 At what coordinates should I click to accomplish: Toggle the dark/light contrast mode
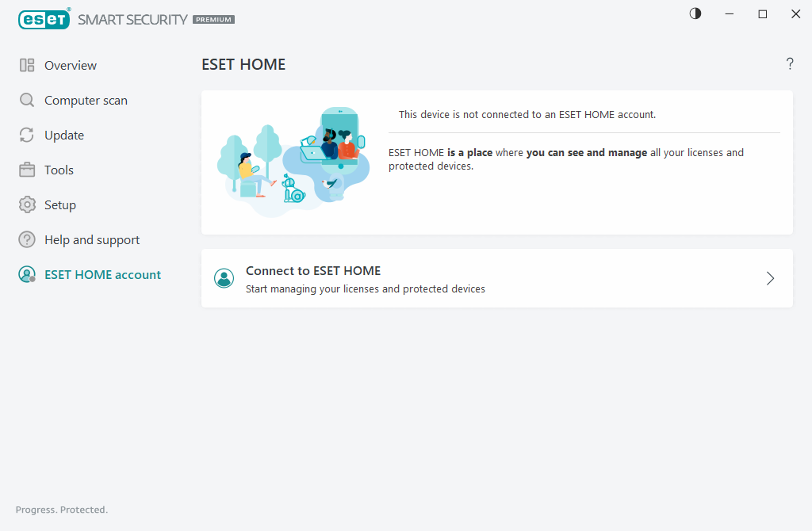[695, 14]
